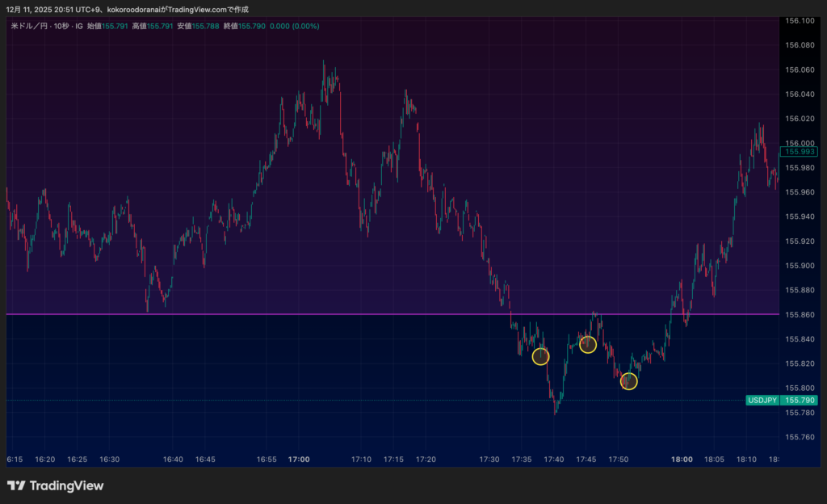Screen dimensions: 827x504
Task: Click the 17:30 label on time axis
Action: (x=489, y=459)
